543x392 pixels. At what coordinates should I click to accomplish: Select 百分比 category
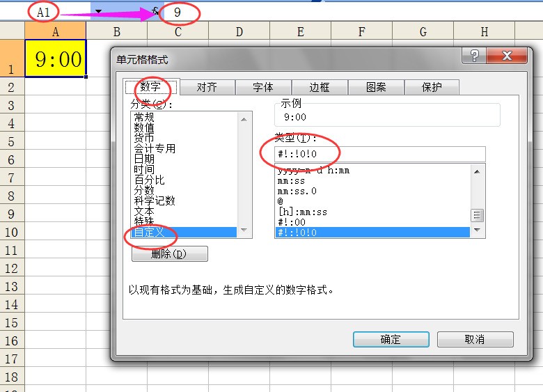(184, 180)
